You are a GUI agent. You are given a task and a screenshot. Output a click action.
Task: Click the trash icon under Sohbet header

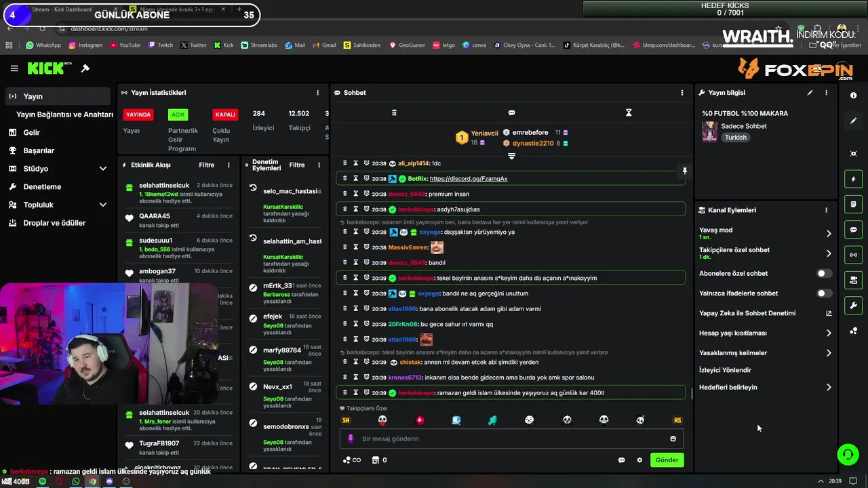pyautogui.click(x=394, y=113)
